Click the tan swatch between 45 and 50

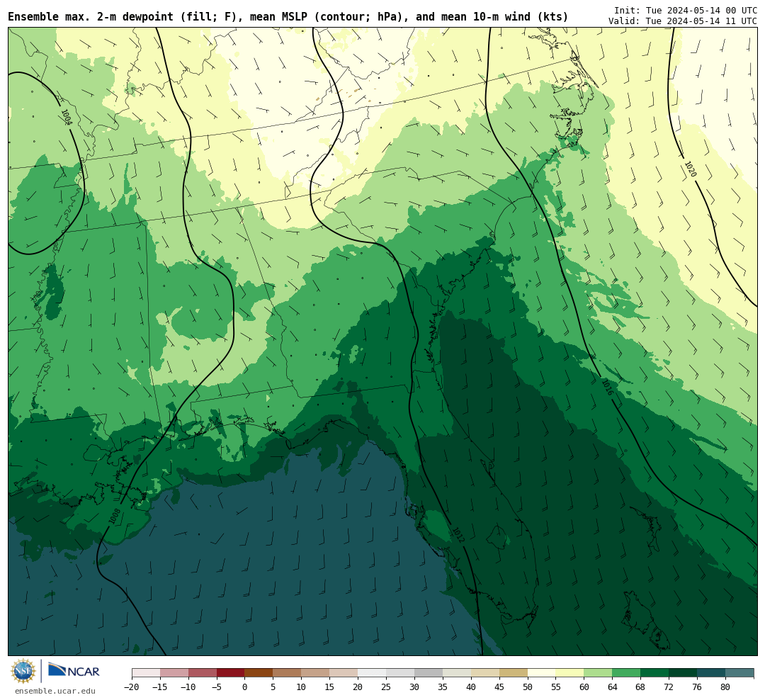tap(514, 673)
